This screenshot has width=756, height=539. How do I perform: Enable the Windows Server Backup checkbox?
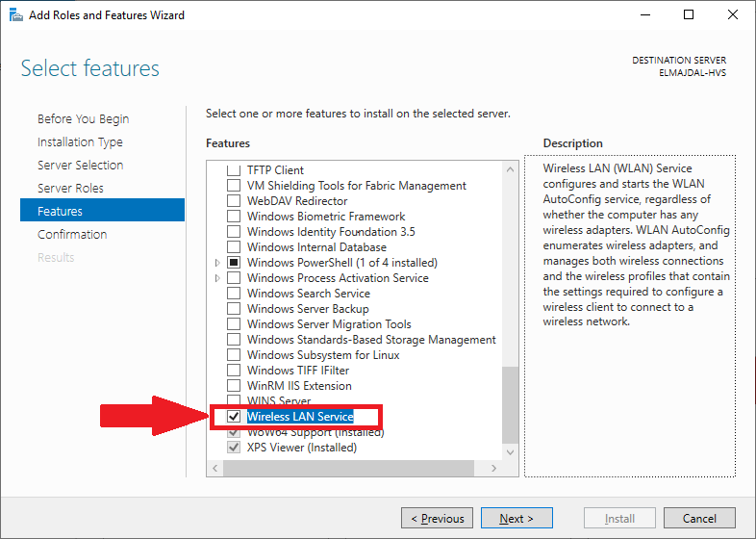tap(234, 309)
